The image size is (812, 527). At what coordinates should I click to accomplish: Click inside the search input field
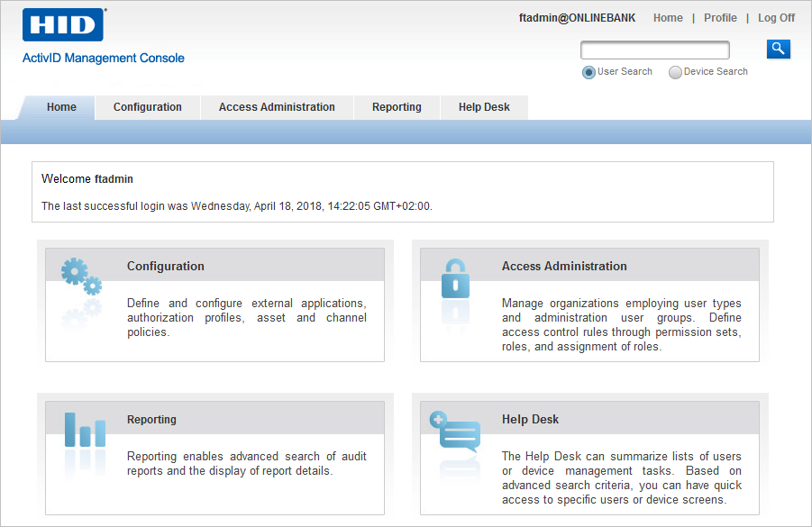(654, 49)
